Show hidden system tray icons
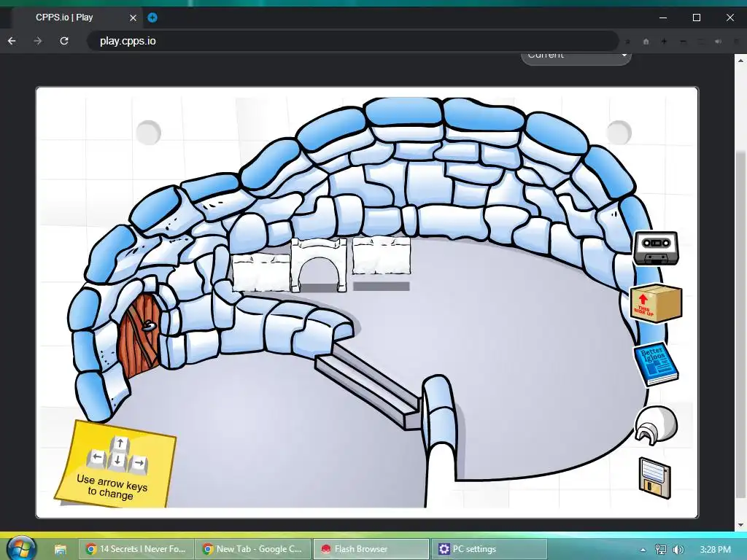Viewport: 747px width, 560px height. [643, 550]
